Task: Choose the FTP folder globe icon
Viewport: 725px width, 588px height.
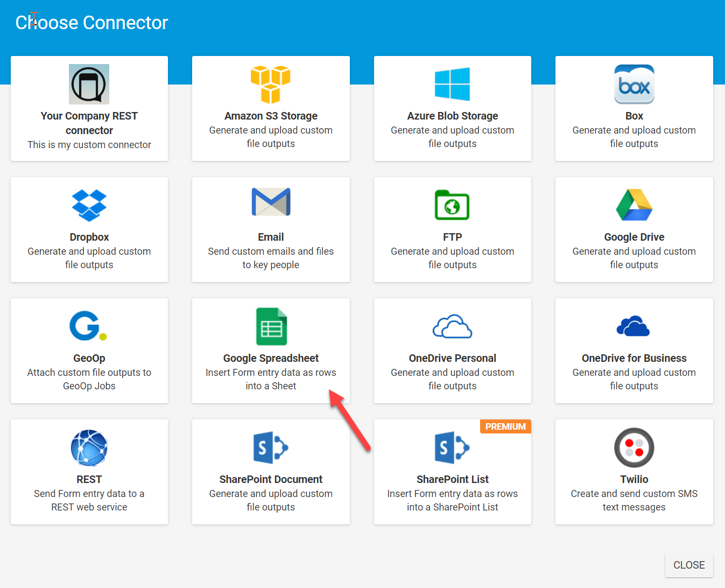Action: 452,205
